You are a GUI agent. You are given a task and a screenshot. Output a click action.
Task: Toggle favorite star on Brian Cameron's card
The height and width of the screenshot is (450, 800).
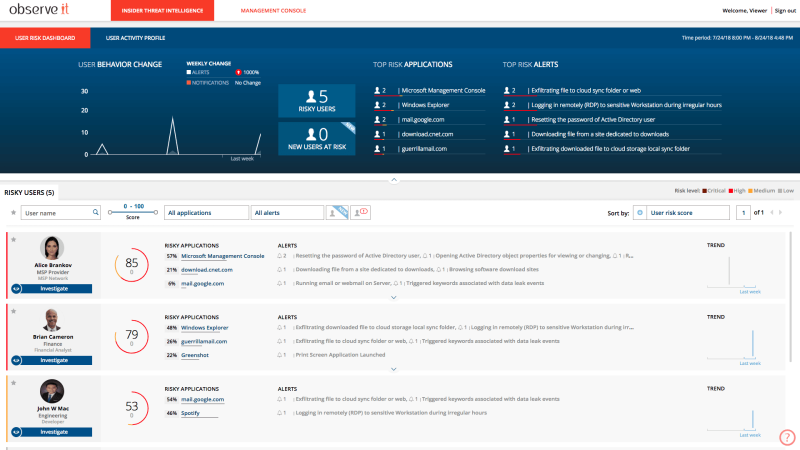[12, 312]
